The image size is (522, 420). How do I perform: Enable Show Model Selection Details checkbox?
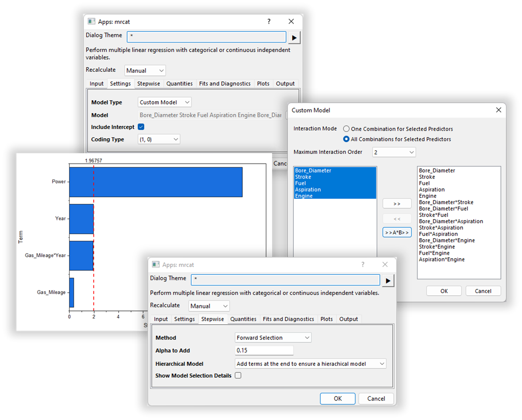coord(238,376)
